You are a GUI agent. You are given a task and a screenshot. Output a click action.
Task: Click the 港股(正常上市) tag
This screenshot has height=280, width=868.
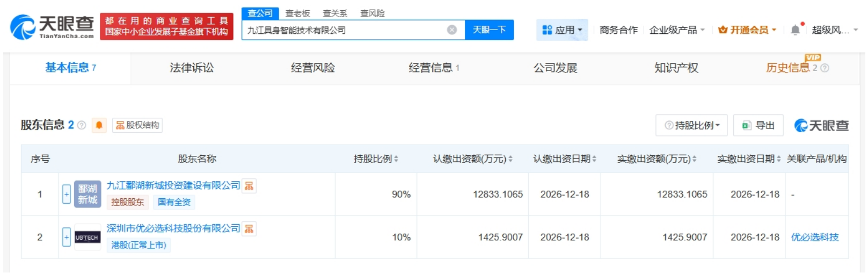coord(138,245)
